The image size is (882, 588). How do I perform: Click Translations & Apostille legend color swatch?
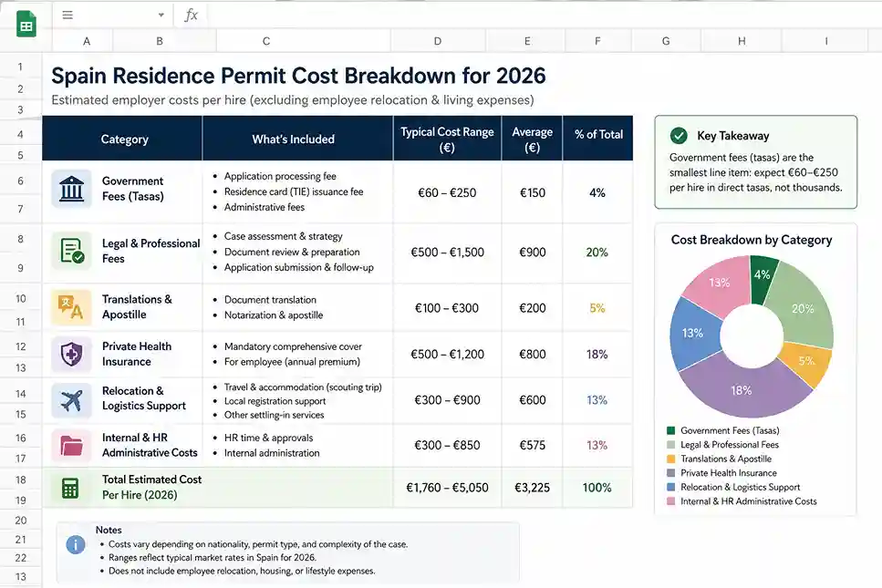pyautogui.click(x=671, y=459)
